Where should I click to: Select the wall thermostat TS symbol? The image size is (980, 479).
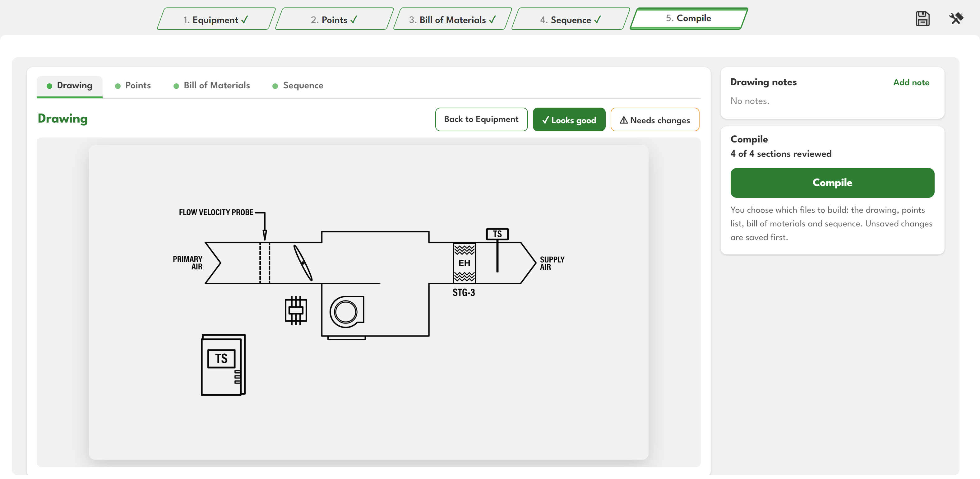(x=223, y=365)
